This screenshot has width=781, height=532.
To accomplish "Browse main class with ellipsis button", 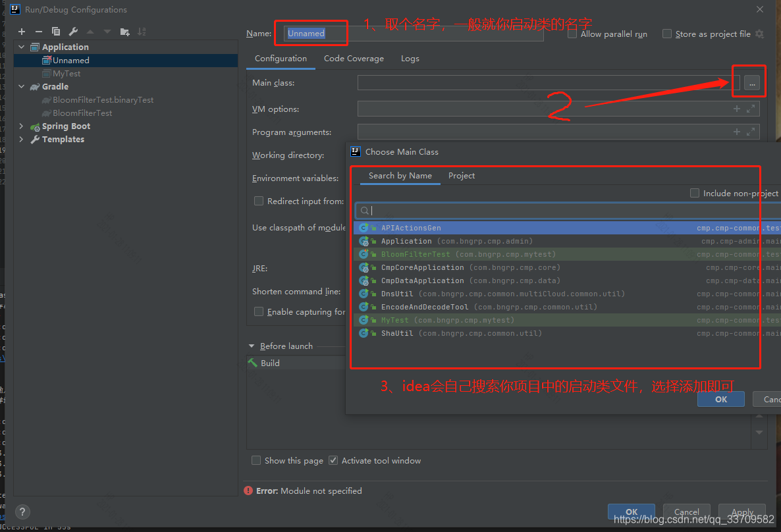I will click(x=752, y=83).
